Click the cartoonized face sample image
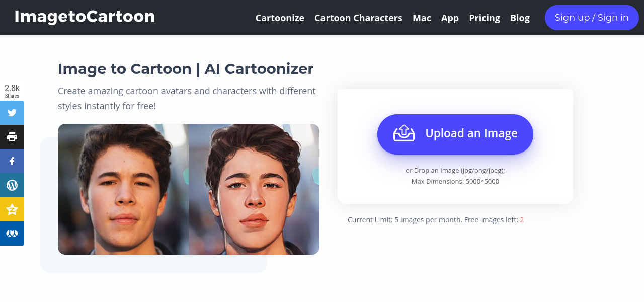644x302 pixels. coord(254,189)
